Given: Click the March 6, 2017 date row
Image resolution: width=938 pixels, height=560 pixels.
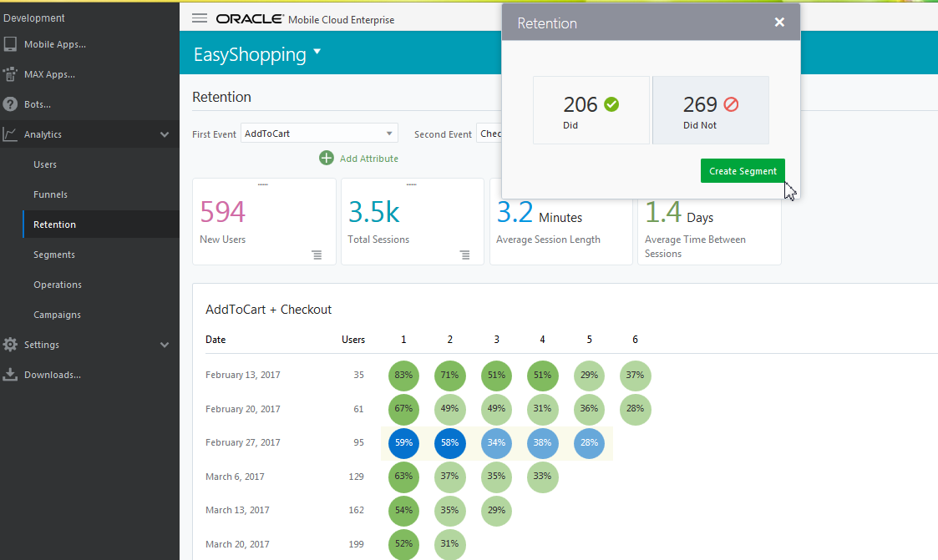Looking at the screenshot, I should click(235, 477).
